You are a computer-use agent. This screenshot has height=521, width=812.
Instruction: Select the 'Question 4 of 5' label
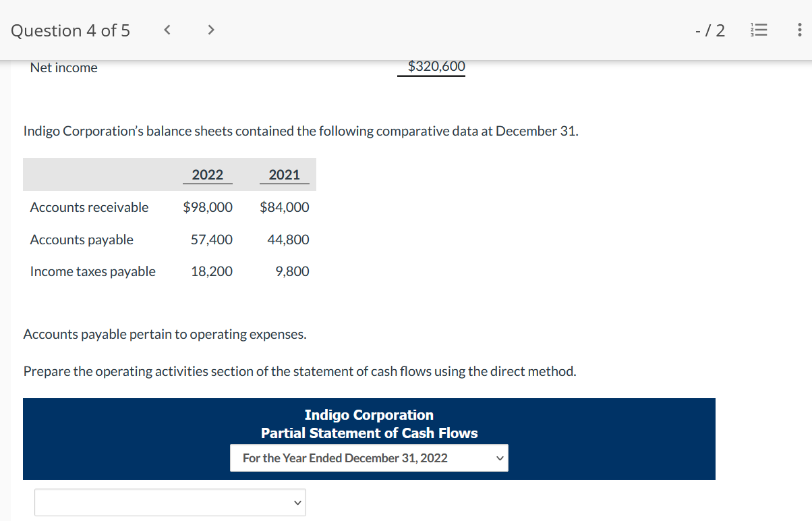click(x=69, y=30)
